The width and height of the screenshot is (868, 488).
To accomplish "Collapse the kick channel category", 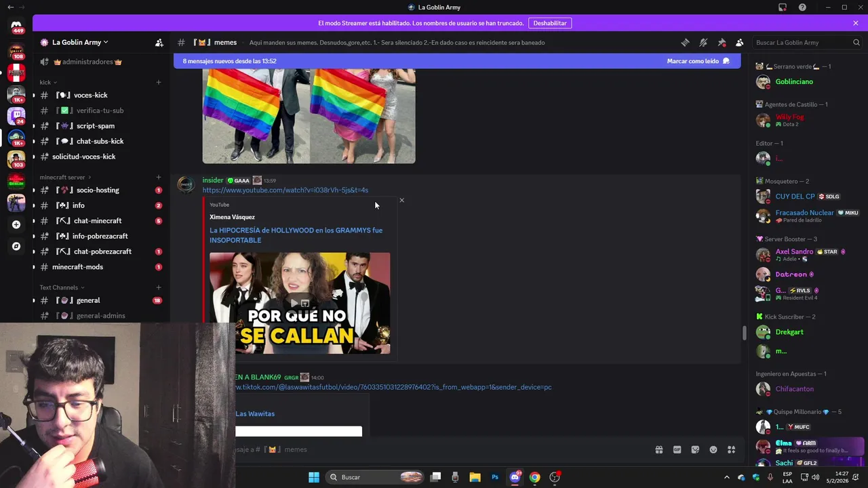I will click(48, 82).
